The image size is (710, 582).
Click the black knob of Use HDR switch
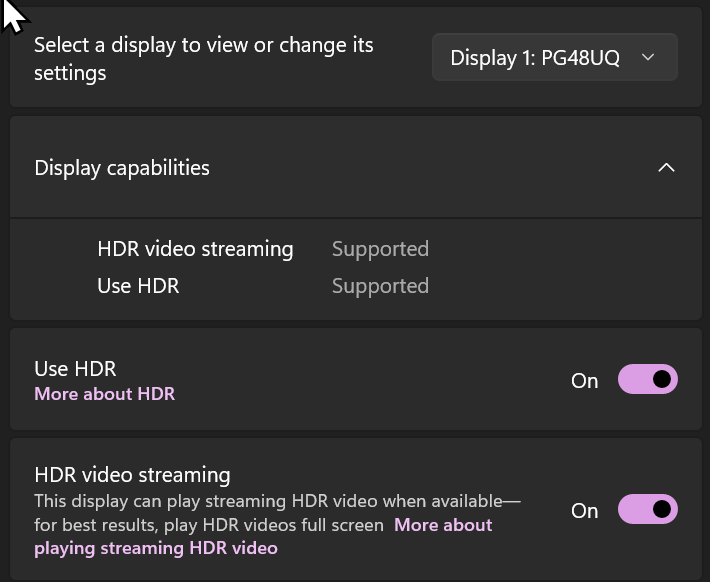click(x=662, y=379)
